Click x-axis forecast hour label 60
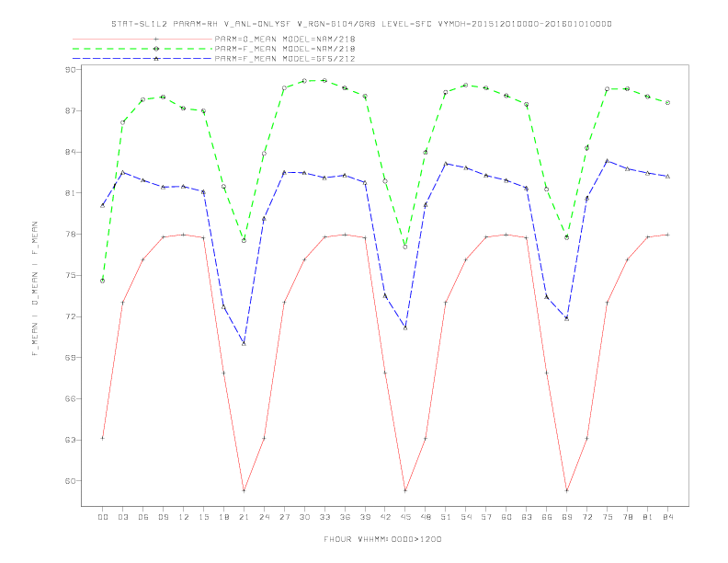This screenshot has width=728, height=563. [x=506, y=517]
